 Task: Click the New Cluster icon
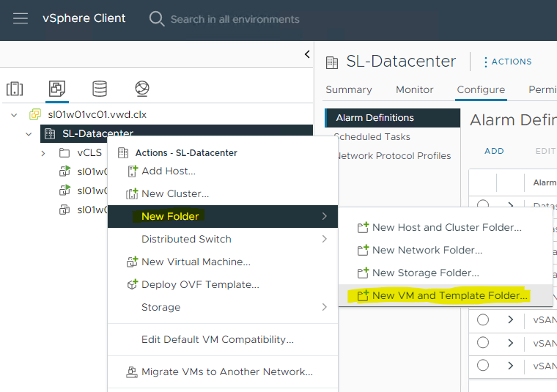(x=132, y=194)
